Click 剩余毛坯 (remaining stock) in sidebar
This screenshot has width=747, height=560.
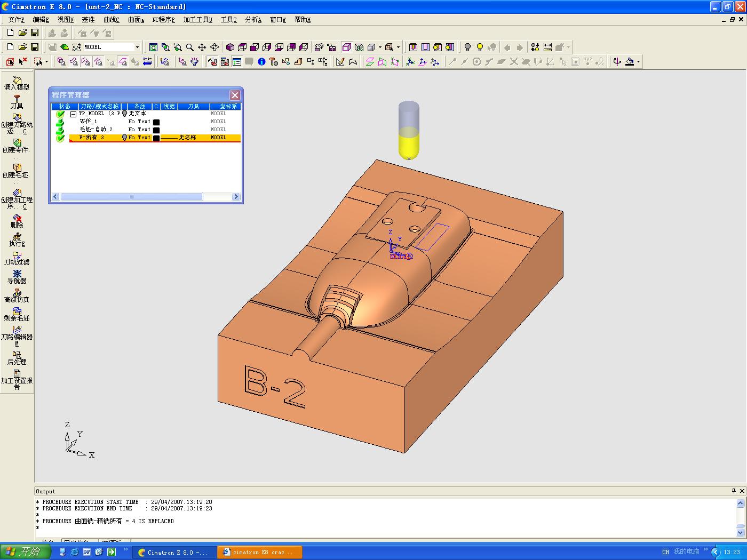click(x=17, y=314)
